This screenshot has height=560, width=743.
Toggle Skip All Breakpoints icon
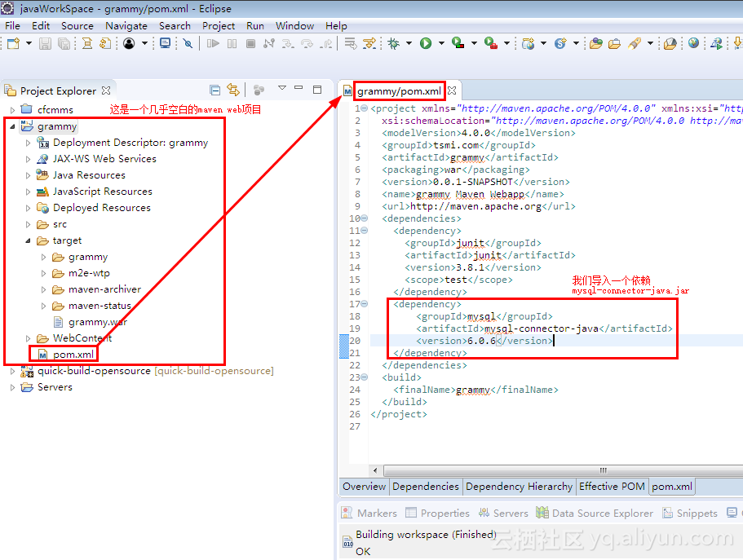[x=188, y=43]
